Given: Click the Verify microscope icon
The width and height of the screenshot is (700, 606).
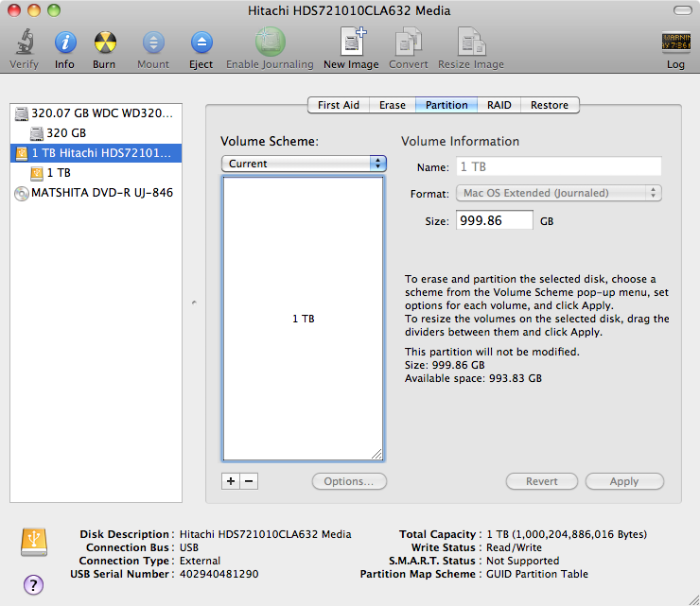Looking at the screenshot, I should tap(24, 43).
